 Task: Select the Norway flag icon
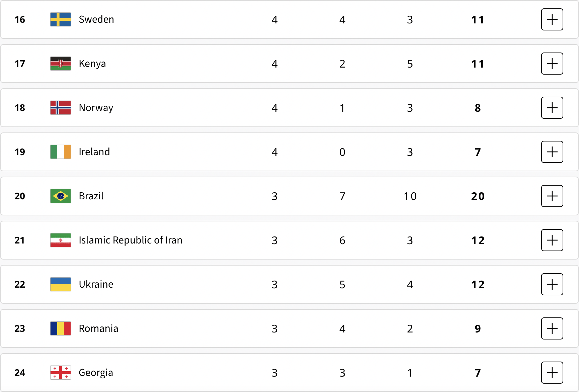(x=61, y=108)
